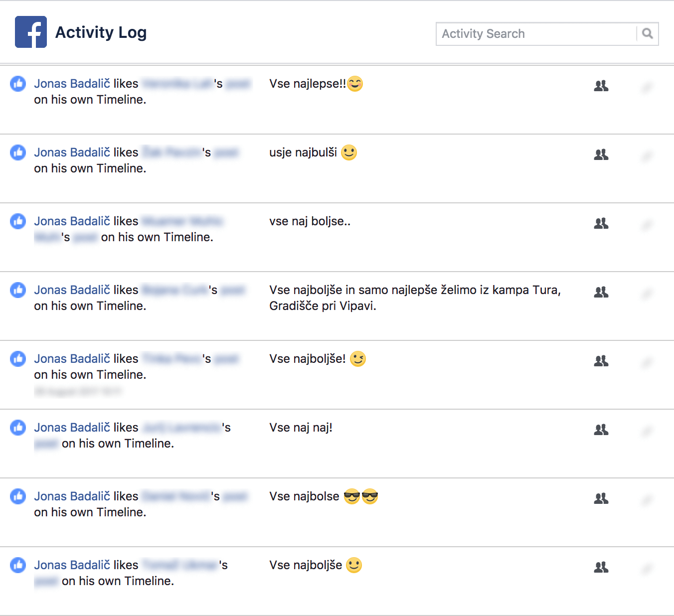
Task: Click the 'Vse naj naj!' post text
Action: (301, 428)
